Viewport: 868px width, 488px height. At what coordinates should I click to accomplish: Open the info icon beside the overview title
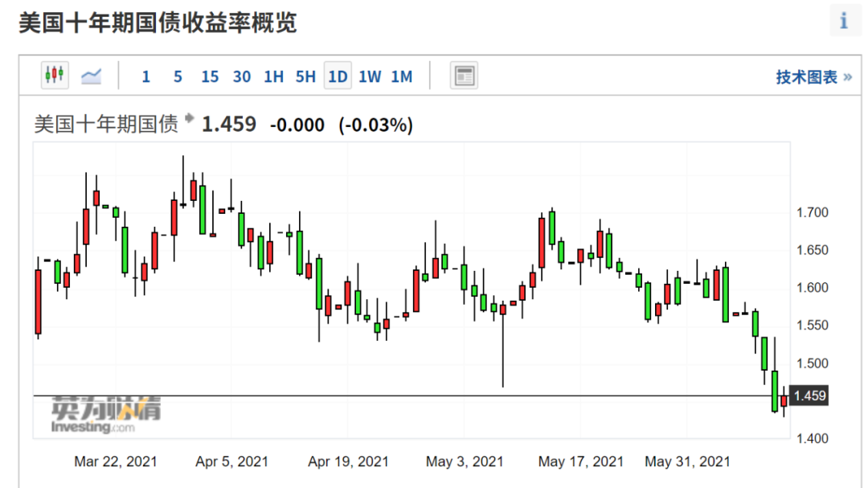point(844,21)
